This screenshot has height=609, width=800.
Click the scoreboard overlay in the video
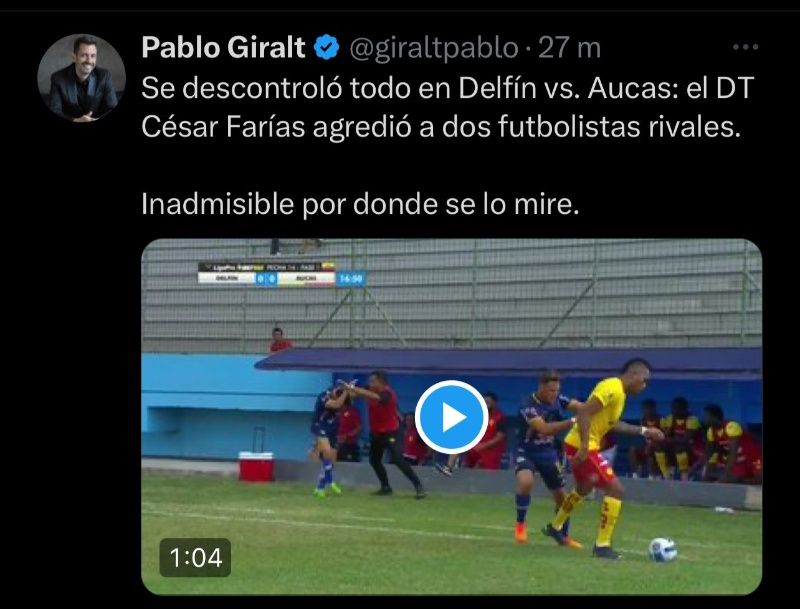(x=282, y=274)
